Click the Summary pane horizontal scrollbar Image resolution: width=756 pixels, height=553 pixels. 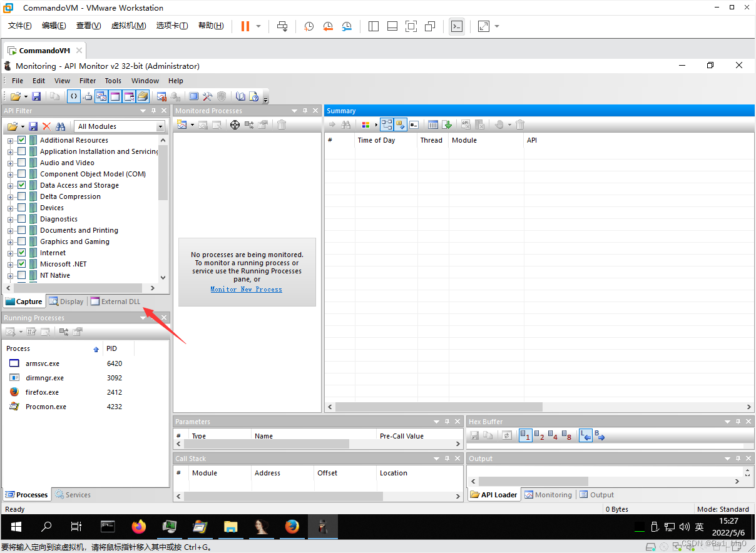538,407
